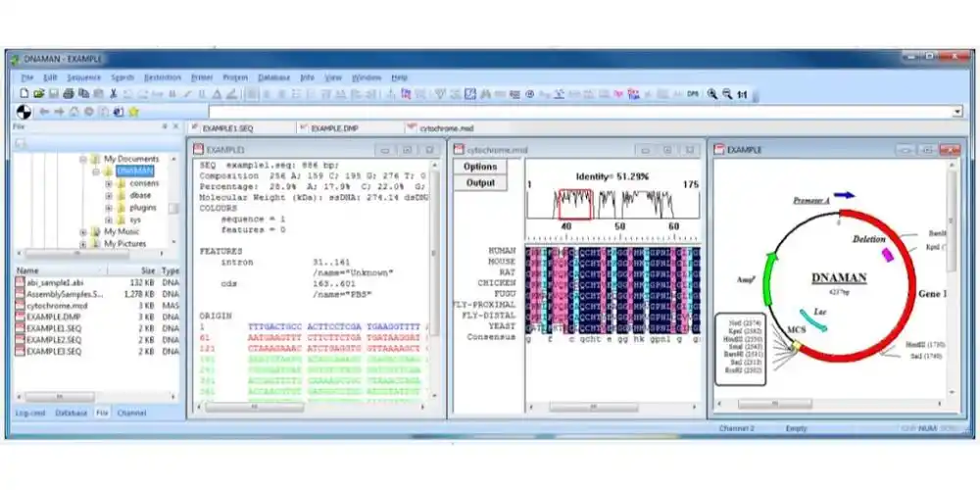Viewport: 980px width, 490px height.
Task: Expand the plugins folder node
Action: (x=109, y=208)
